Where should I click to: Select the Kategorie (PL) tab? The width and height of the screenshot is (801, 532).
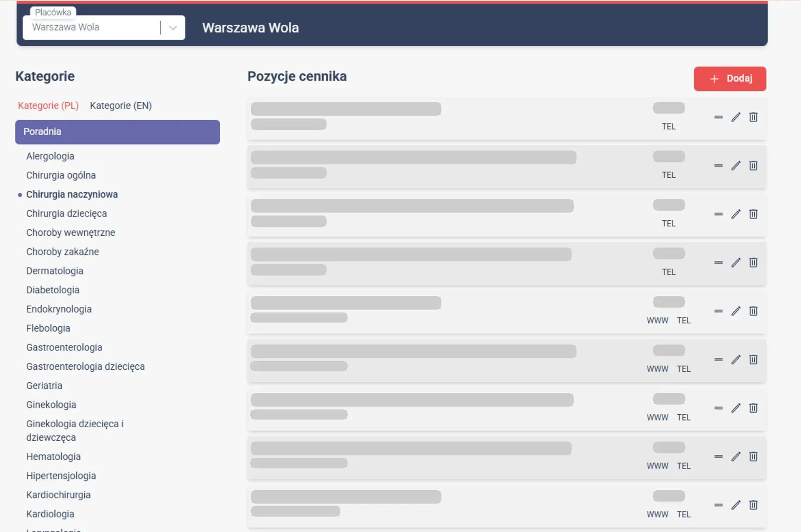pos(48,106)
